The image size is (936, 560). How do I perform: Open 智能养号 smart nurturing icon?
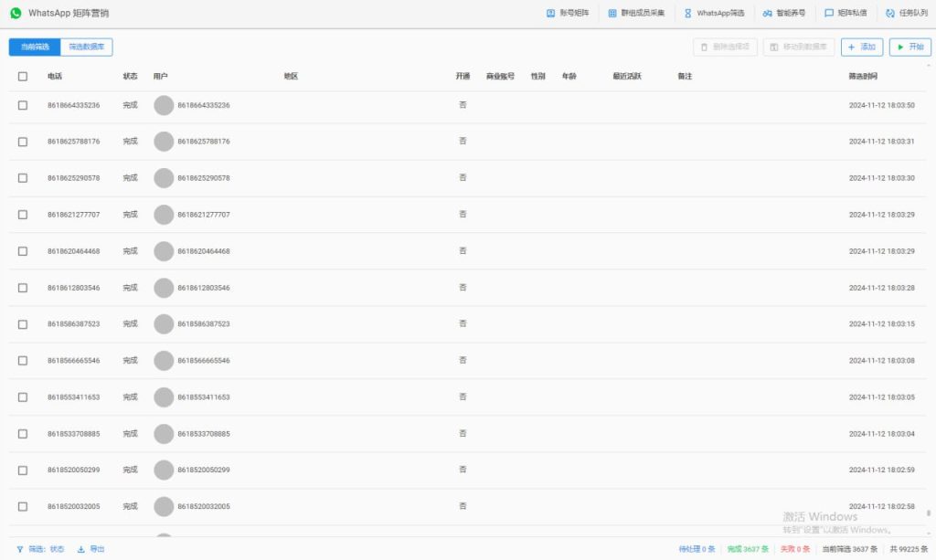click(768, 14)
